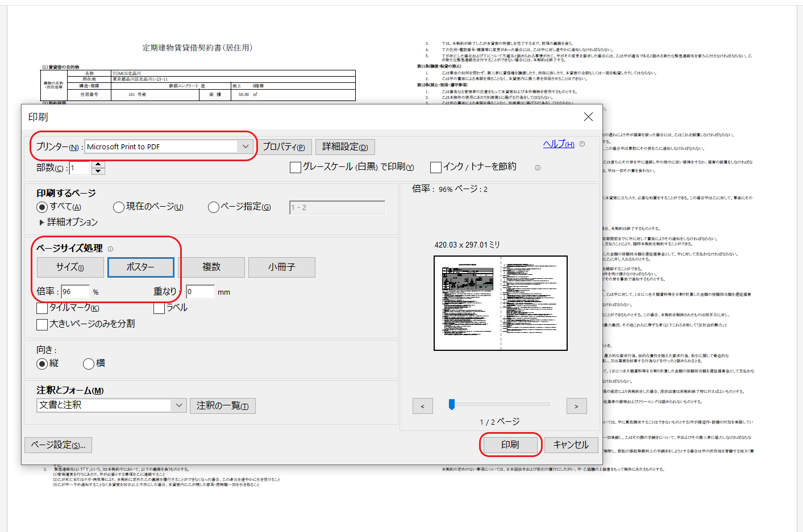Expand 詳細オプション disclosure triangle
Viewport: 803px width, 532px height.
pos(41,223)
